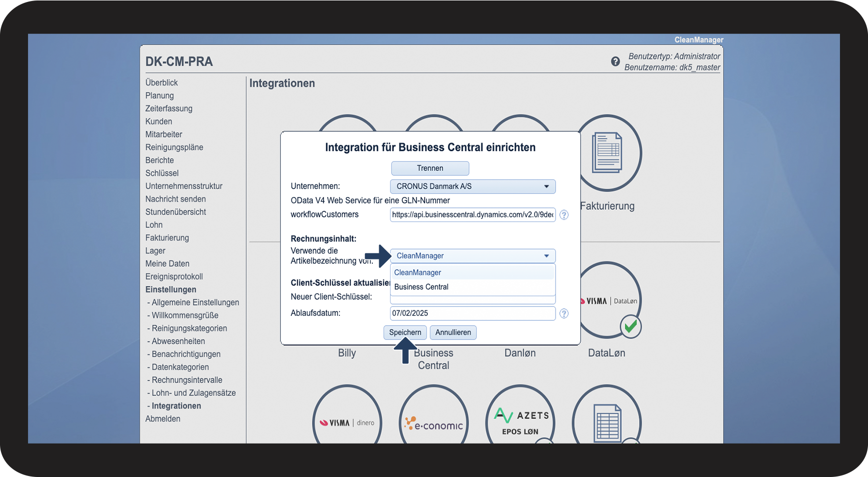Open Meine Daten in the sidebar

pos(168,264)
